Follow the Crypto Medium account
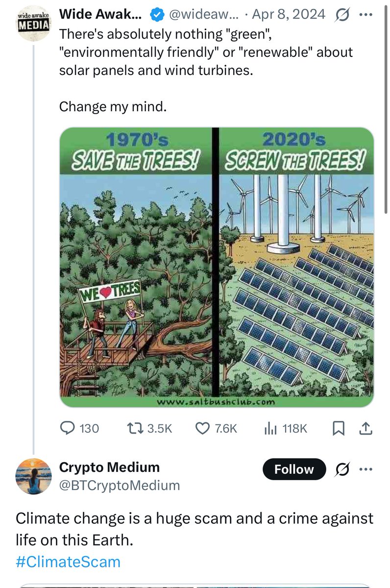 [294, 469]
